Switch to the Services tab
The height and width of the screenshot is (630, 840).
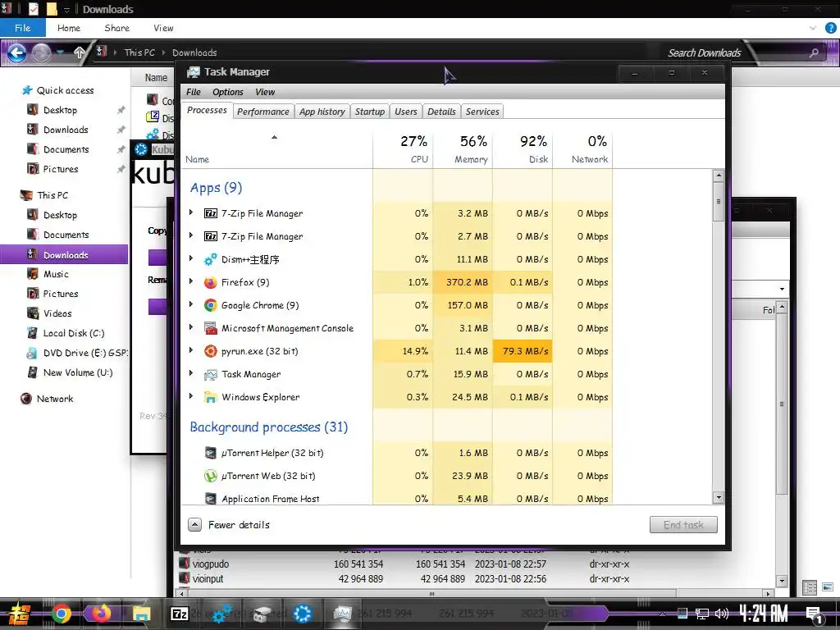point(482,112)
